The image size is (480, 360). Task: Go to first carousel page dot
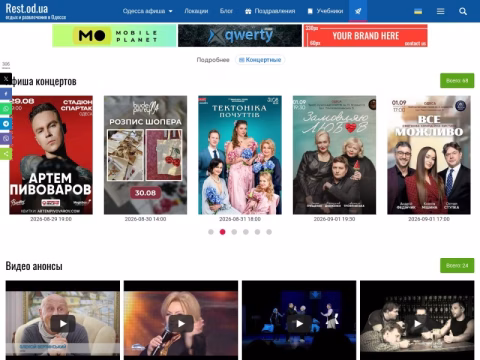coord(211,232)
